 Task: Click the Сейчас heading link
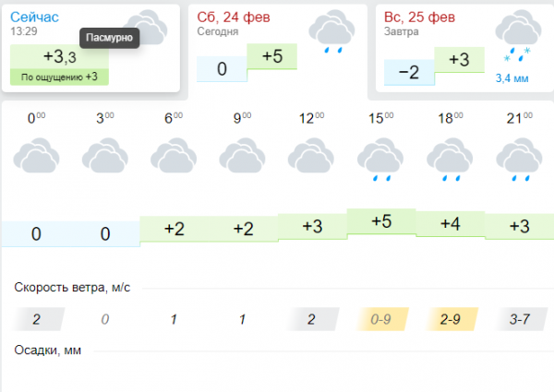pyautogui.click(x=34, y=17)
